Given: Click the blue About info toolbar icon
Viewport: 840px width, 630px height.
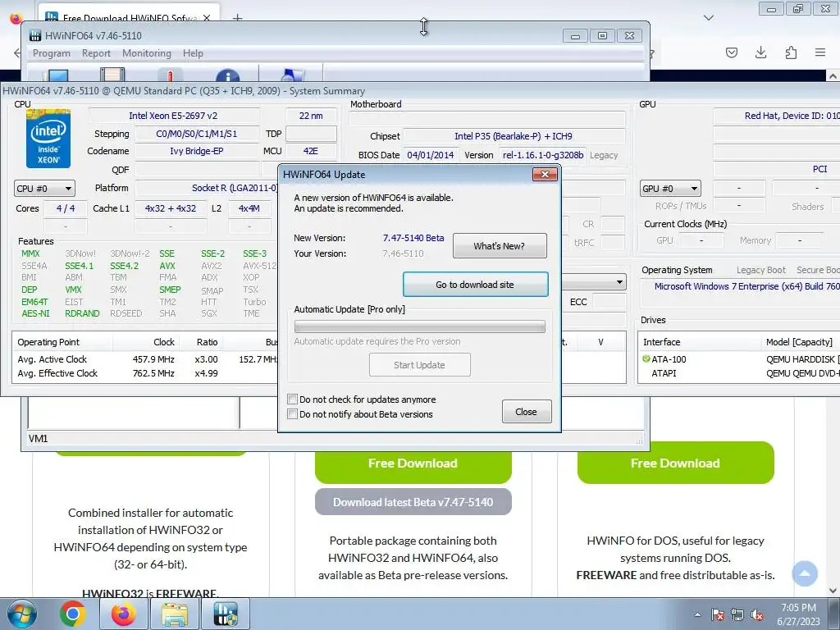Looking at the screenshot, I should point(228,76).
